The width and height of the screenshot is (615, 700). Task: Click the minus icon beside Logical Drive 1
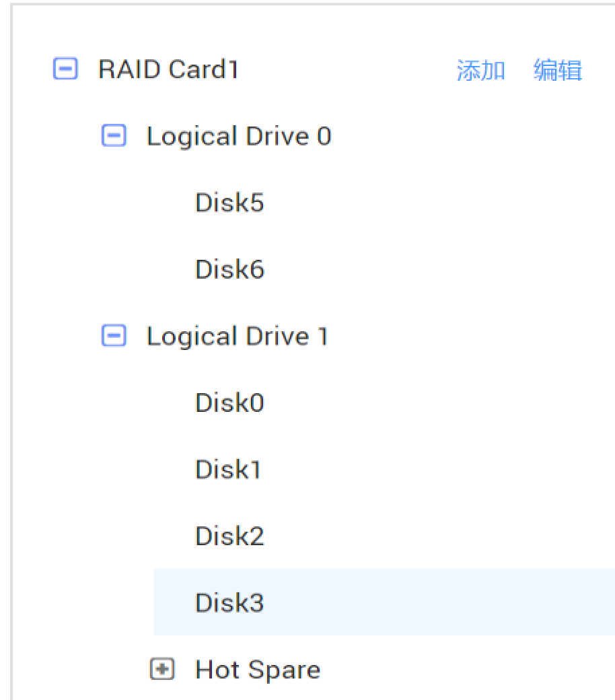[x=114, y=335]
